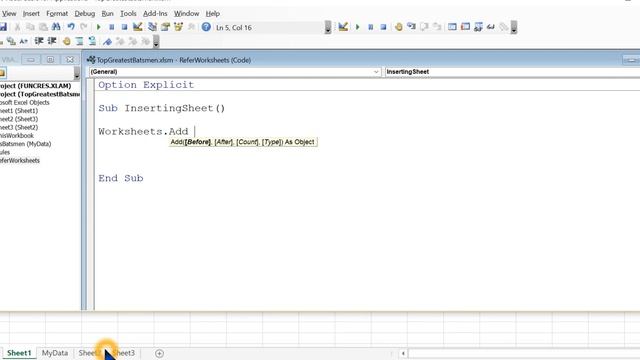Click the Comment Block icon
Viewport: 640px width, 360px height.
point(79,41)
